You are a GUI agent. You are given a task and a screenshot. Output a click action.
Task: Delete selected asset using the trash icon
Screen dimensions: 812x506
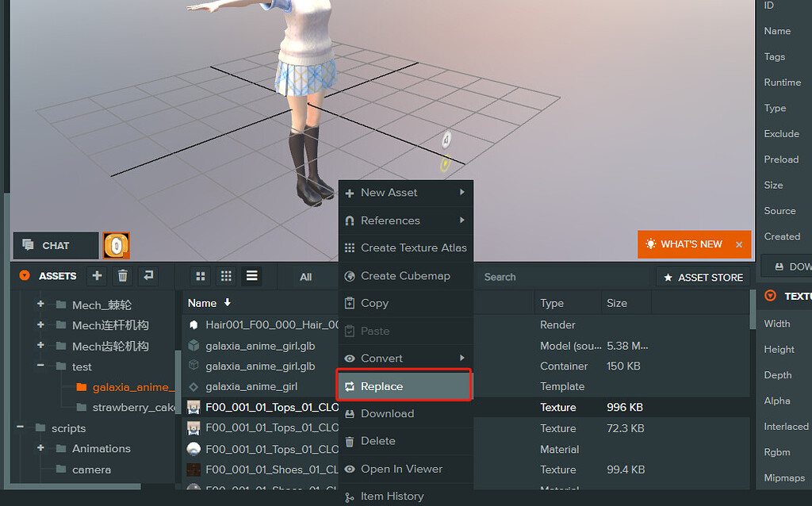click(x=121, y=276)
